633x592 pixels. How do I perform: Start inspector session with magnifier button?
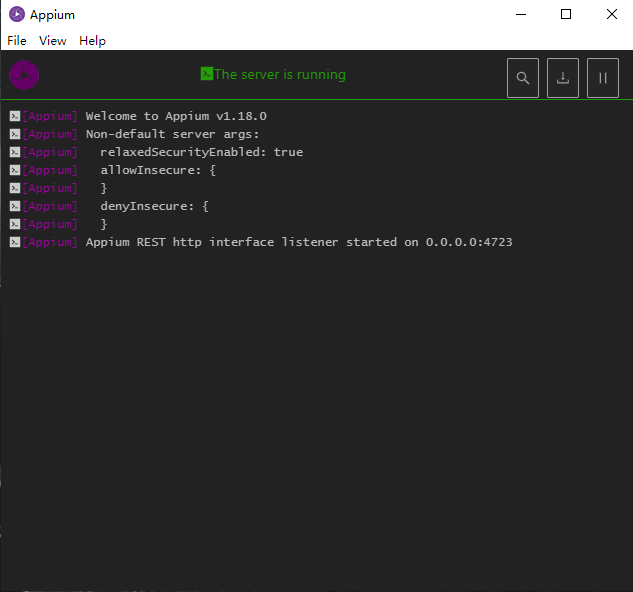coord(523,78)
